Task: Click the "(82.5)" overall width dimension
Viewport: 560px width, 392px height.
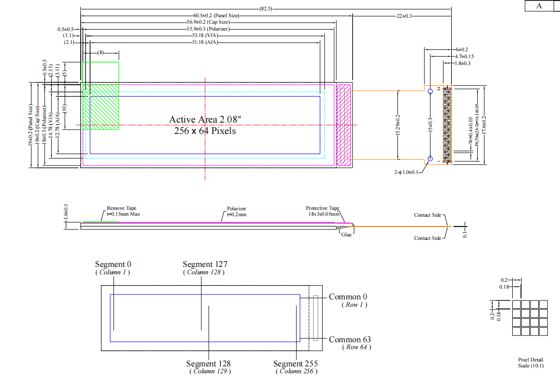Action: coord(266,9)
